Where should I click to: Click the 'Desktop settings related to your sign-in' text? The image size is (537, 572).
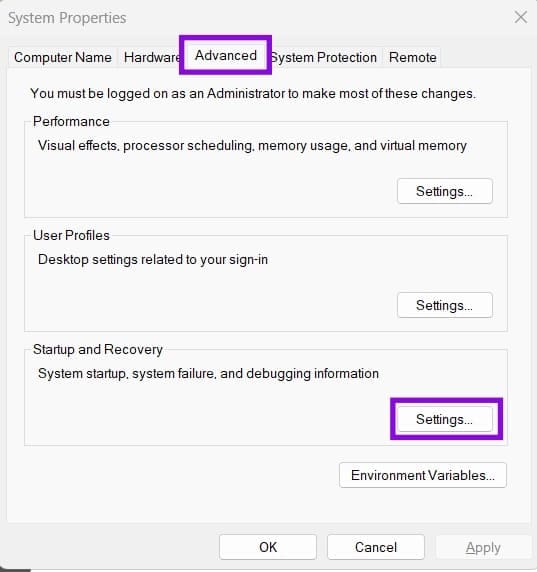point(153,260)
